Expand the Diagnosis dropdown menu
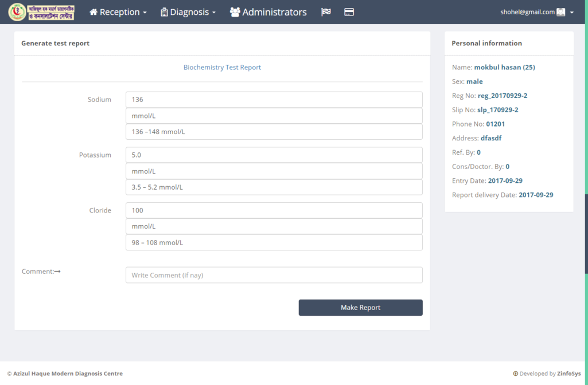The image size is (588, 385). click(188, 12)
